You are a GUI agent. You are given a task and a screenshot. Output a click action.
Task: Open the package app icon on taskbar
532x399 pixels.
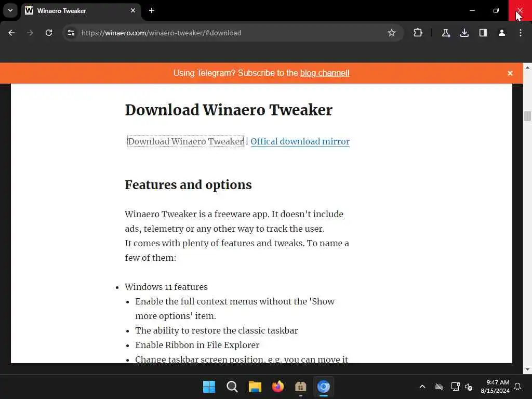click(x=301, y=387)
